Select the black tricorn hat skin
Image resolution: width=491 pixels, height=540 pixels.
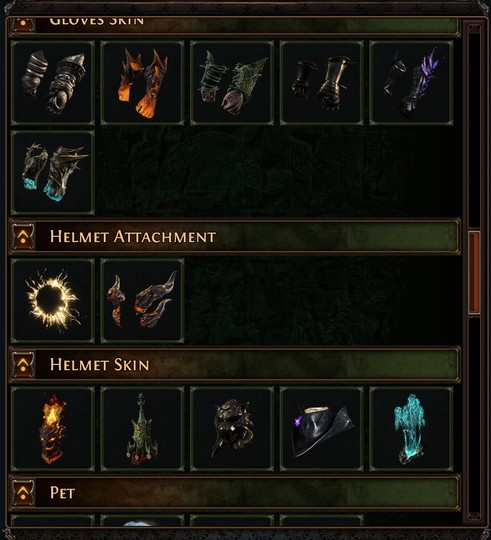tap(322, 429)
